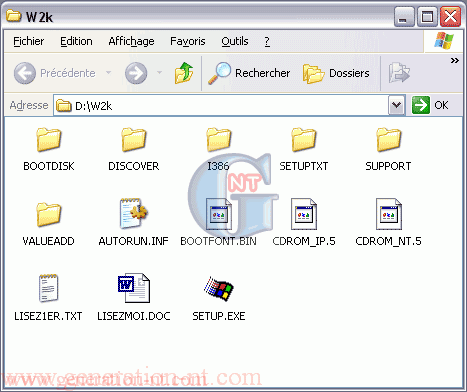Select the SUPPORT folder icon
Viewport: 467px width, 392px height.
(389, 139)
